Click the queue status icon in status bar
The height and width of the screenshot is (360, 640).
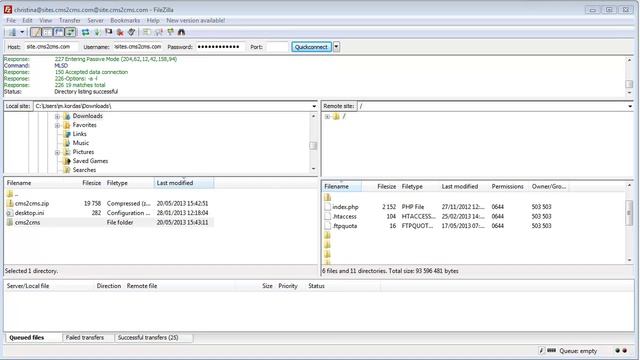552,350
